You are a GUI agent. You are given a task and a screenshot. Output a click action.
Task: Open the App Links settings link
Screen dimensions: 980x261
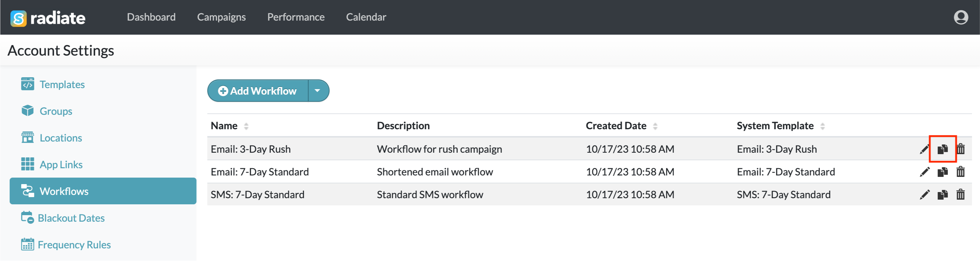(x=61, y=164)
